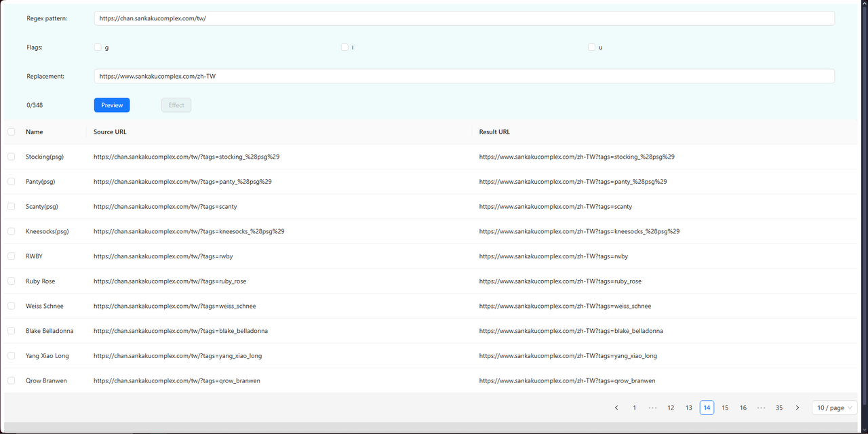Go to page 16

point(743,408)
